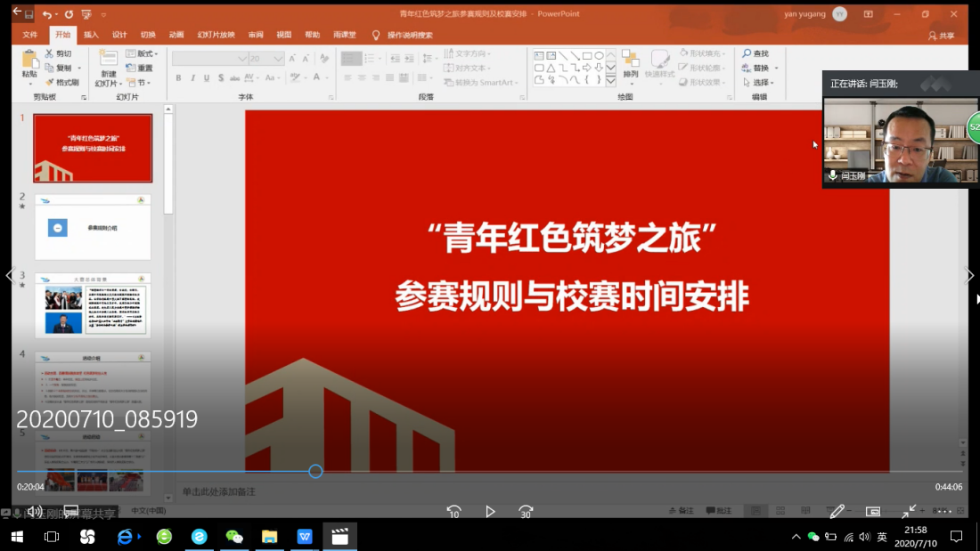Select the text box shape in gallery
980x551 pixels.
pos(539,55)
